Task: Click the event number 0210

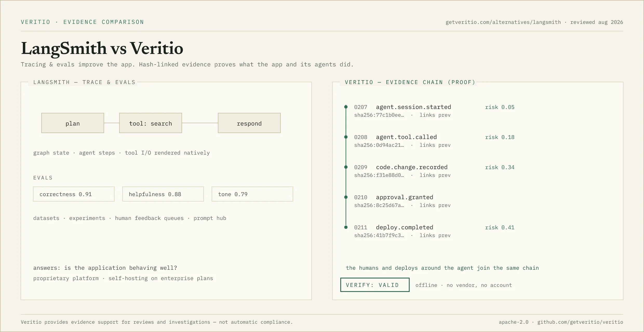Action: coord(361,197)
